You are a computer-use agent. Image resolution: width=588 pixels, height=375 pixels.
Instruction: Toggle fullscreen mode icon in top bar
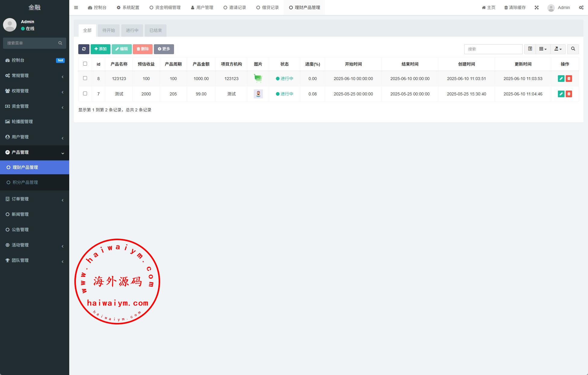537,8
